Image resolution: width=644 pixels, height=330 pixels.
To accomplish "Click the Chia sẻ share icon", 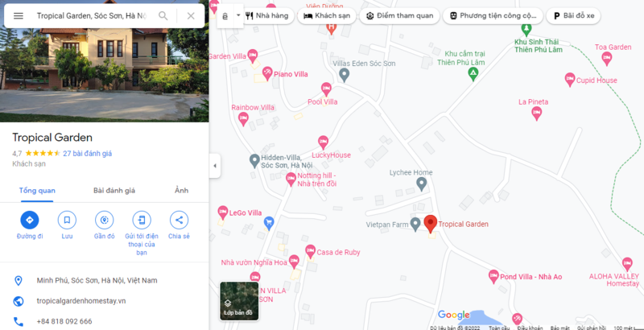I will [x=179, y=220].
